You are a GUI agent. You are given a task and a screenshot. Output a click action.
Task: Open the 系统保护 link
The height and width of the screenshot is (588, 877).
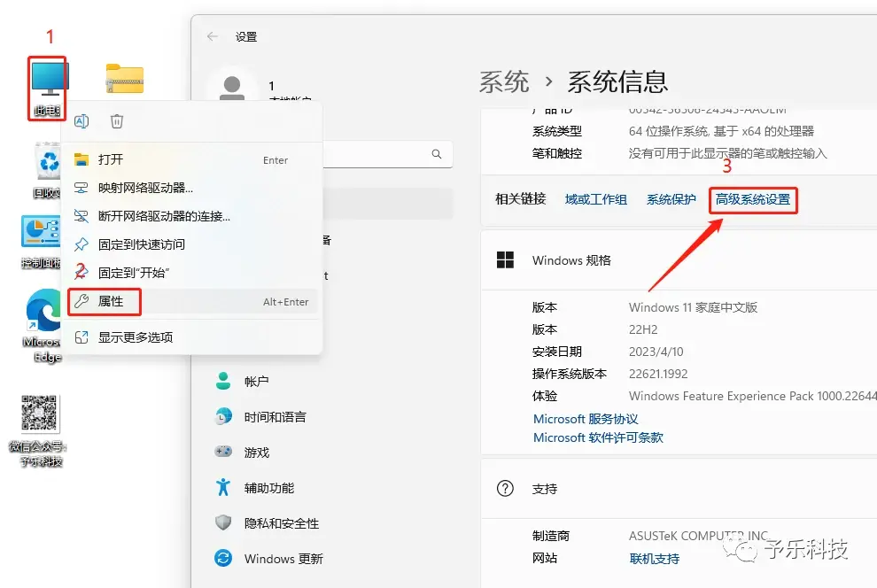coord(671,199)
